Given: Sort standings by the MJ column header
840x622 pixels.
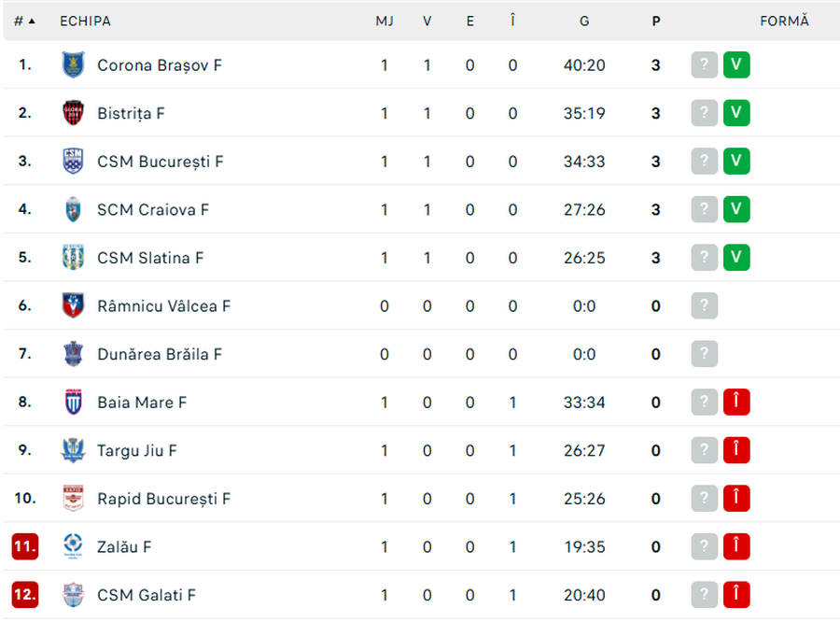Looking at the screenshot, I should [385, 21].
